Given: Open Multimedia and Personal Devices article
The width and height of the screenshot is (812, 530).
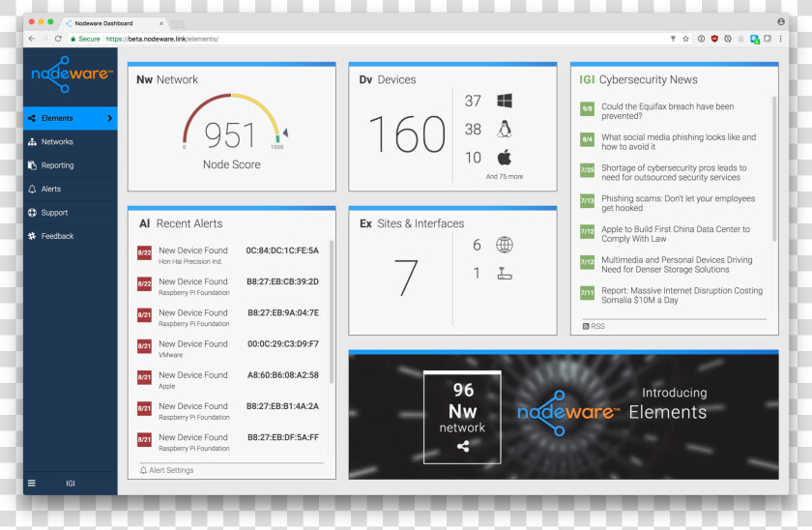Looking at the screenshot, I should (x=677, y=264).
